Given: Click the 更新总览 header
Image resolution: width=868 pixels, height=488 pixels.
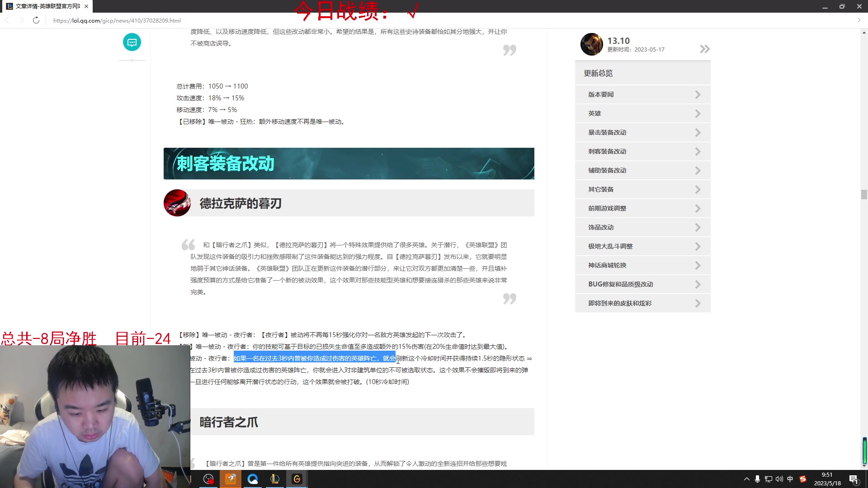Looking at the screenshot, I should tap(642, 73).
